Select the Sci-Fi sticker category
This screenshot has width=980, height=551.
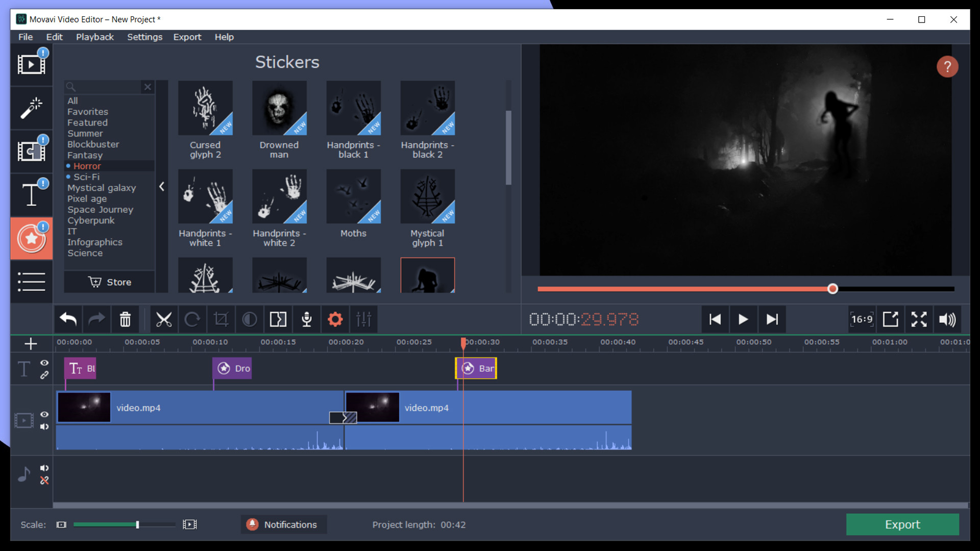87,177
